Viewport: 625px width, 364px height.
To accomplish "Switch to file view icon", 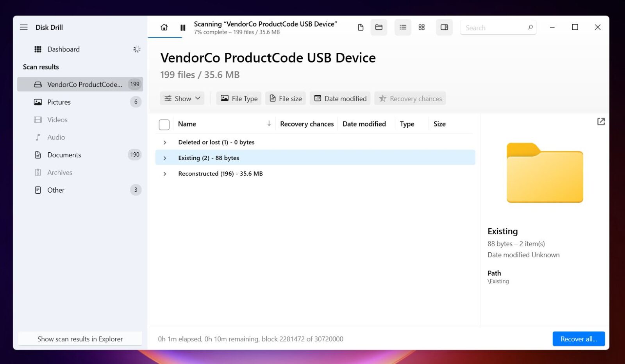I will (x=361, y=27).
